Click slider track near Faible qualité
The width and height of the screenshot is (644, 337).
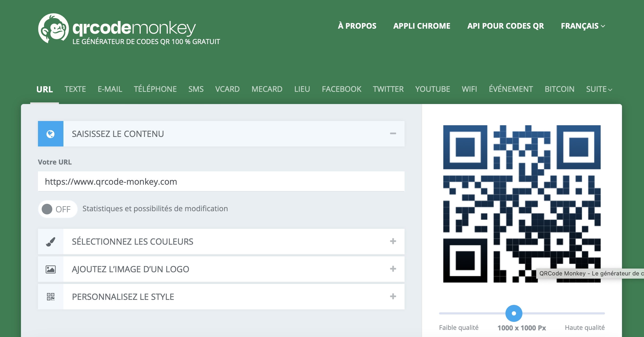459,313
